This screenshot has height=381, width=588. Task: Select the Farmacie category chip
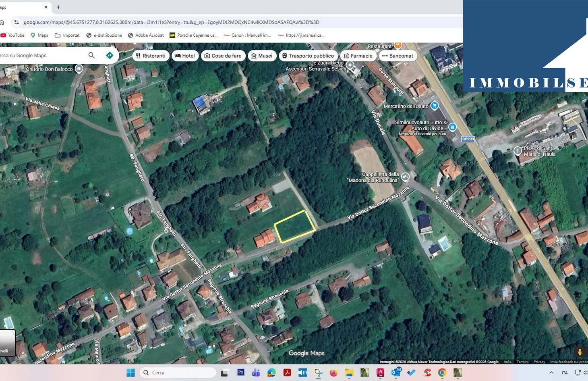click(x=358, y=56)
